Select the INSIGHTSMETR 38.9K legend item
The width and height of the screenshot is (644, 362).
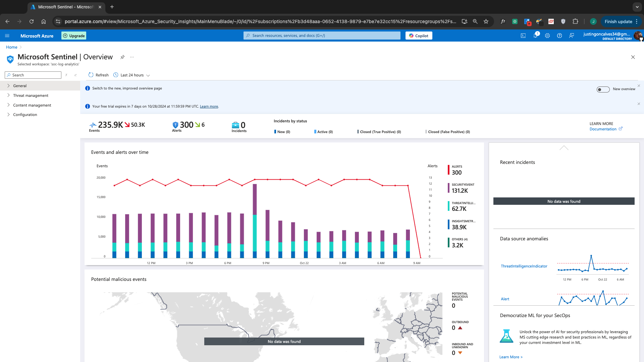(x=462, y=225)
